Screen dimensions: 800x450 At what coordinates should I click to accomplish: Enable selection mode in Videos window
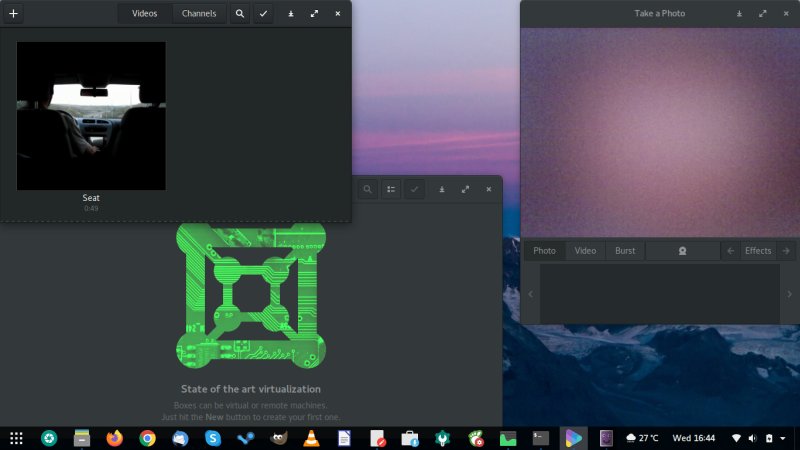pos(264,14)
